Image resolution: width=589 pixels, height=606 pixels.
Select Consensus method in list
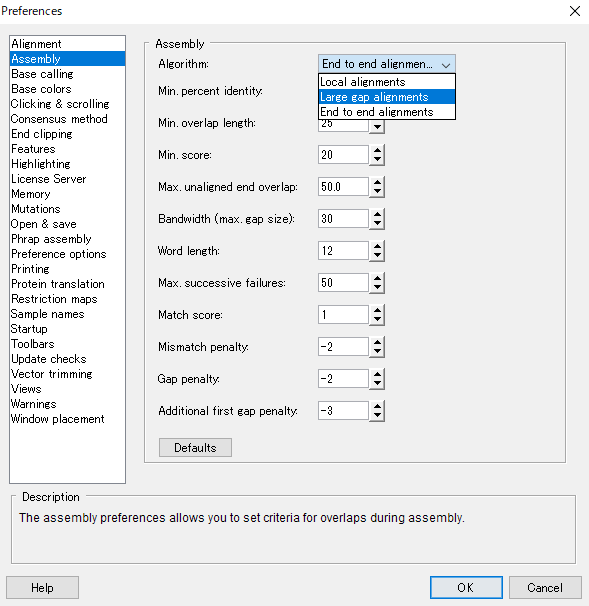[59, 119]
